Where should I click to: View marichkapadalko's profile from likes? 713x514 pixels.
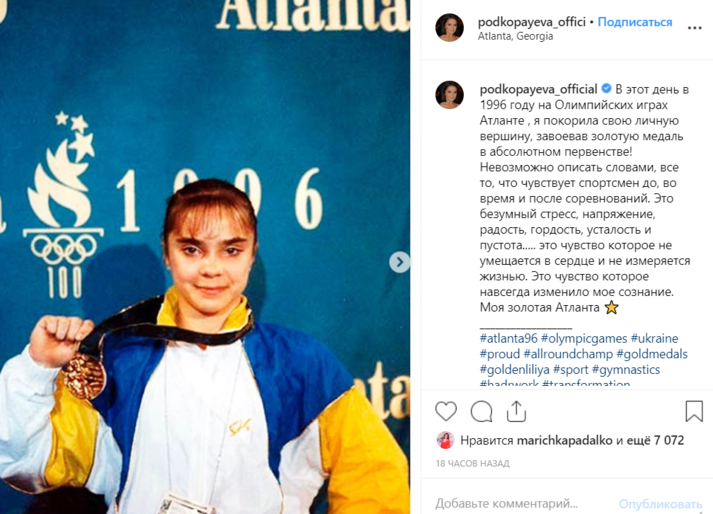[x=565, y=440]
